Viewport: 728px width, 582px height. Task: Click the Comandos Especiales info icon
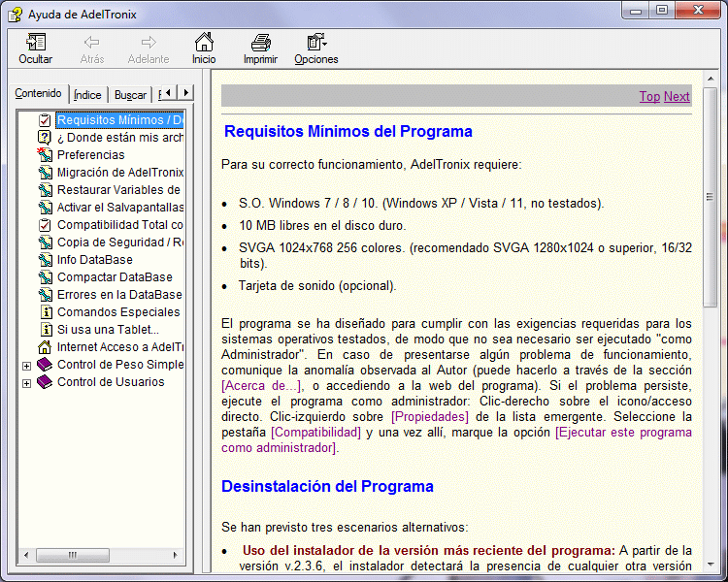coord(45,312)
